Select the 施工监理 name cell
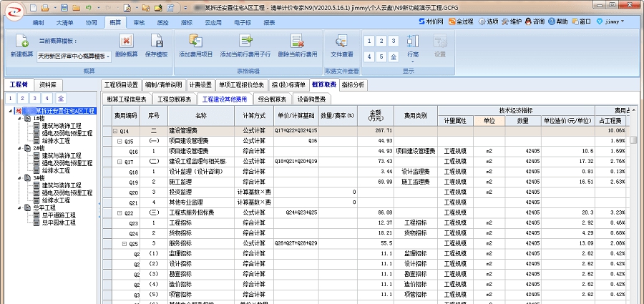The width and height of the screenshot is (644, 304). tap(201, 182)
